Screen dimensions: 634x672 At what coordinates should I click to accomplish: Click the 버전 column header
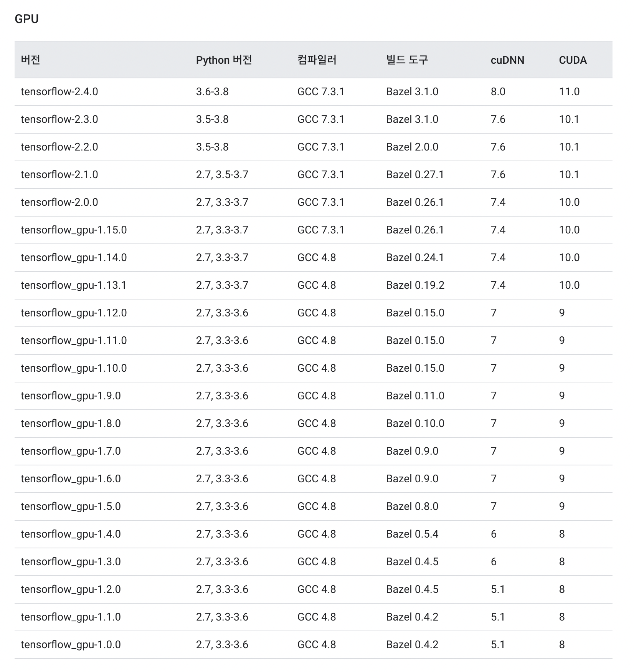click(x=30, y=60)
